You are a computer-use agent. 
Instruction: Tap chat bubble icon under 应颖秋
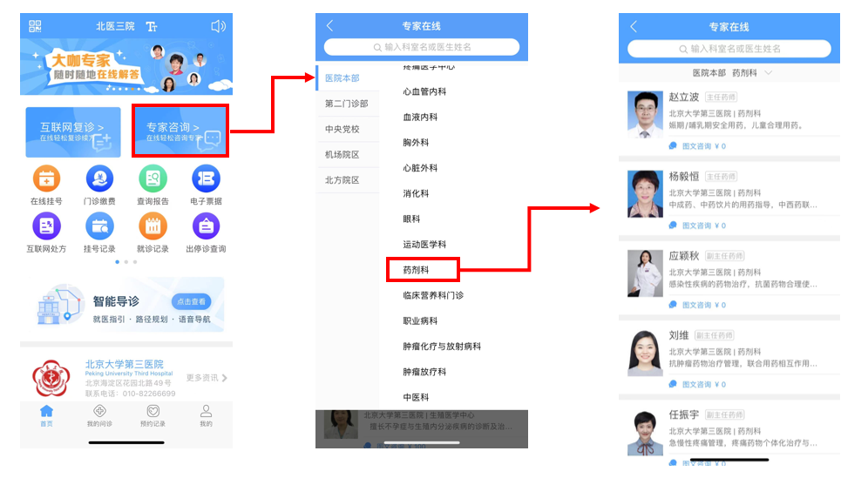tap(673, 305)
